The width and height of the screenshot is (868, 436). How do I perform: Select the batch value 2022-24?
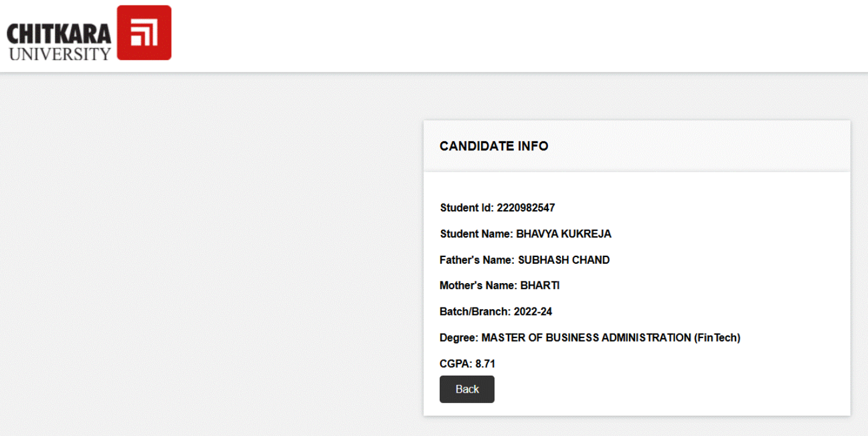[533, 312]
